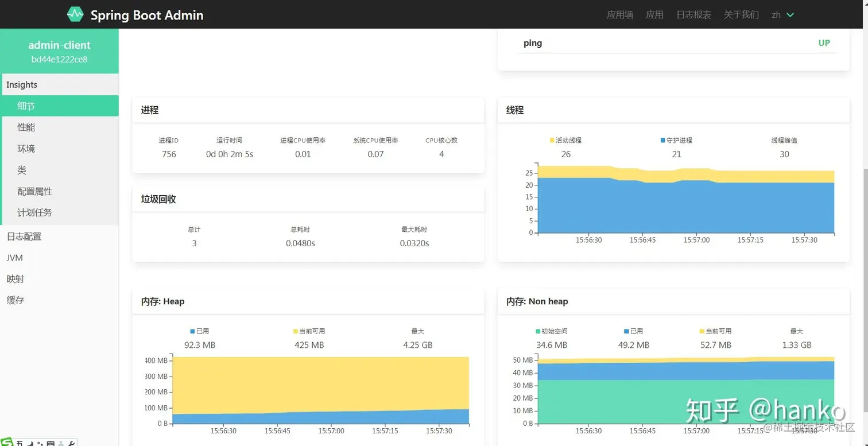Click the Spring Boot Admin title link
868x446 pixels.
tap(147, 15)
